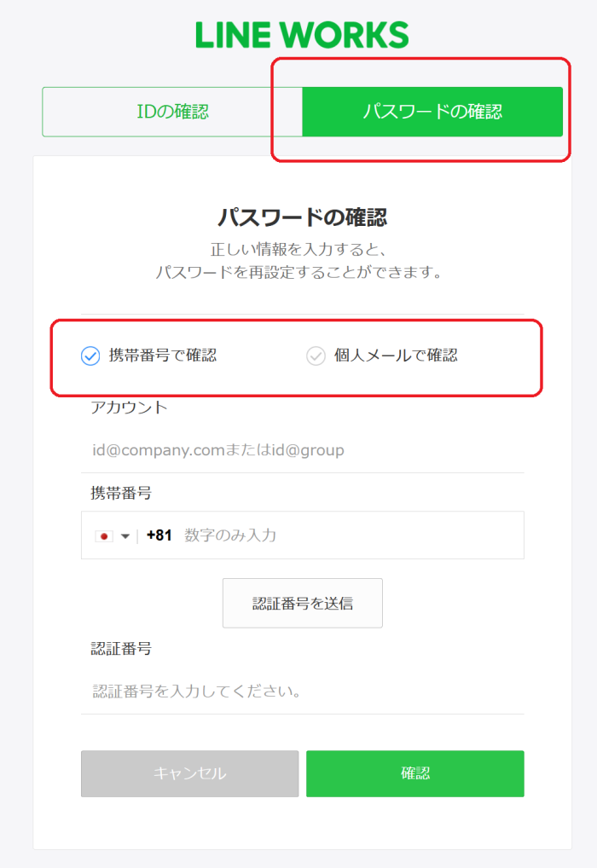Screen dimensions: 597x868
Task: Click the bold パスワードの確認 heading
Action: (302, 217)
